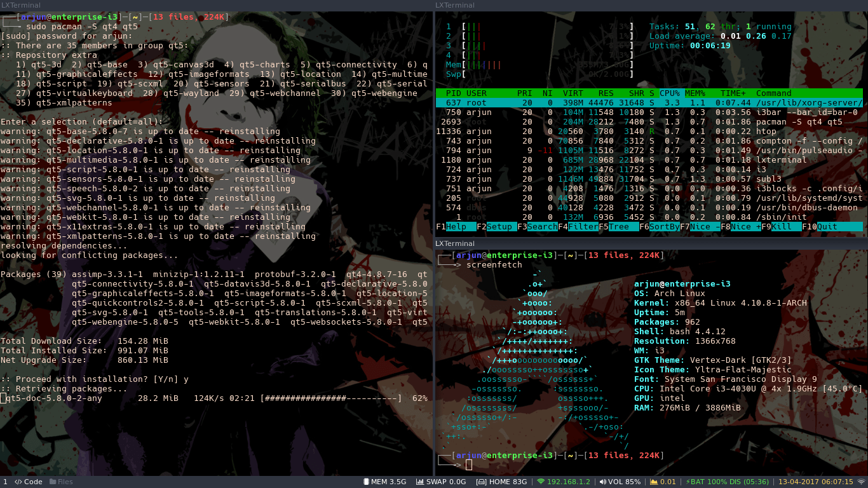Viewport: 868px width, 488px height.
Task: Click the bar chart icon beside SWAP 0.0G
Action: (420, 482)
